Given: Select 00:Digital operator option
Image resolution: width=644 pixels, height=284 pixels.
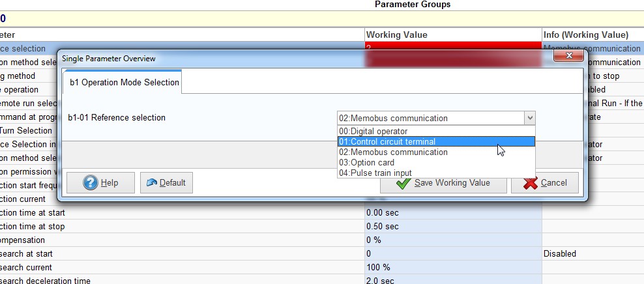Looking at the screenshot, I should coord(436,132).
